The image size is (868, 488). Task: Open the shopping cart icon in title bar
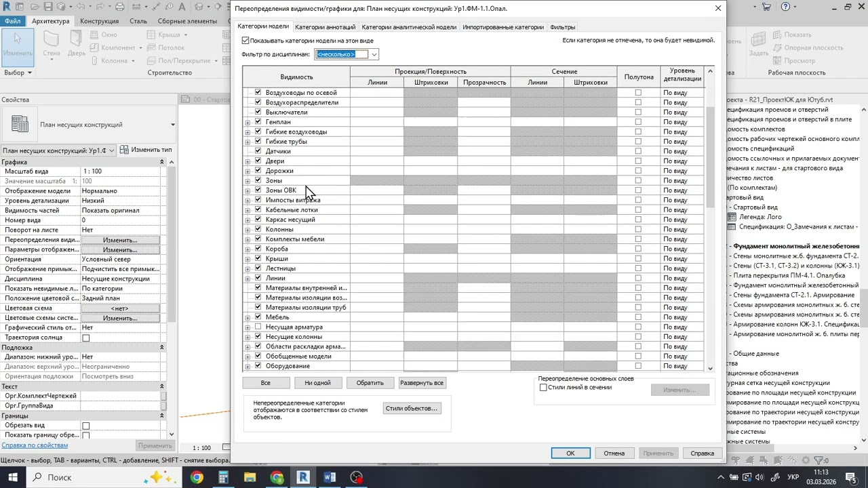767,7
